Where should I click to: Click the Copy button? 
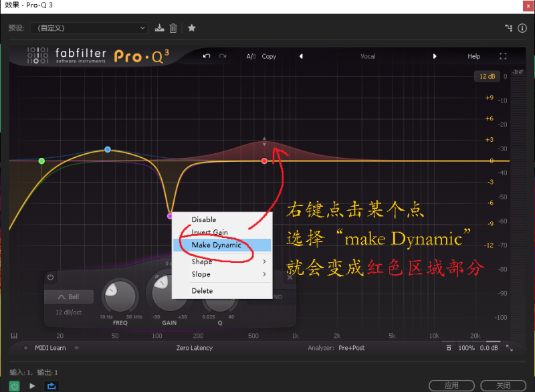(270, 56)
